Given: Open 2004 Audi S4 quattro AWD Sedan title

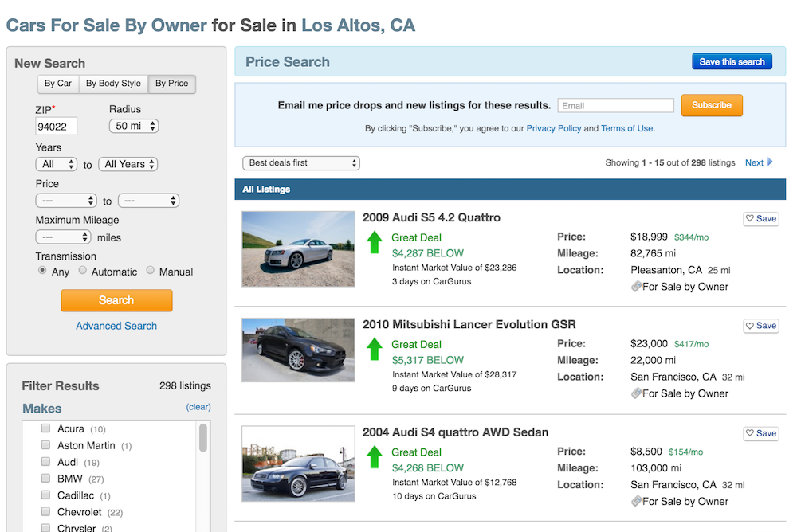Looking at the screenshot, I should [x=455, y=432].
